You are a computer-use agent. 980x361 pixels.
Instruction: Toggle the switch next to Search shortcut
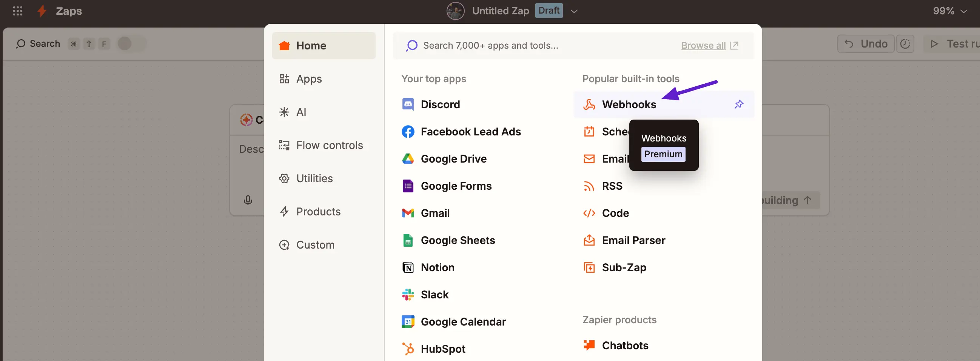[132, 44]
